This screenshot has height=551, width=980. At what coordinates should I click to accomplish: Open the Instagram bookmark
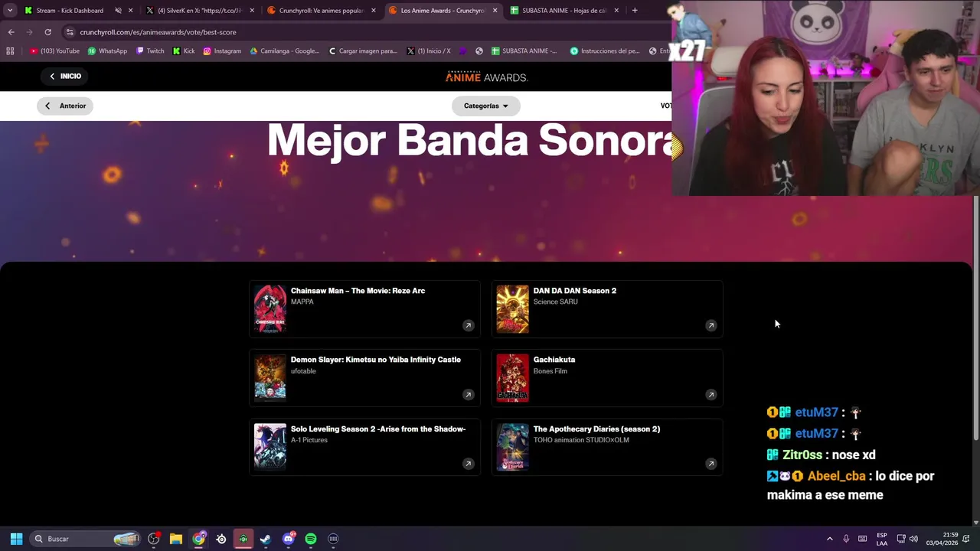(x=222, y=51)
